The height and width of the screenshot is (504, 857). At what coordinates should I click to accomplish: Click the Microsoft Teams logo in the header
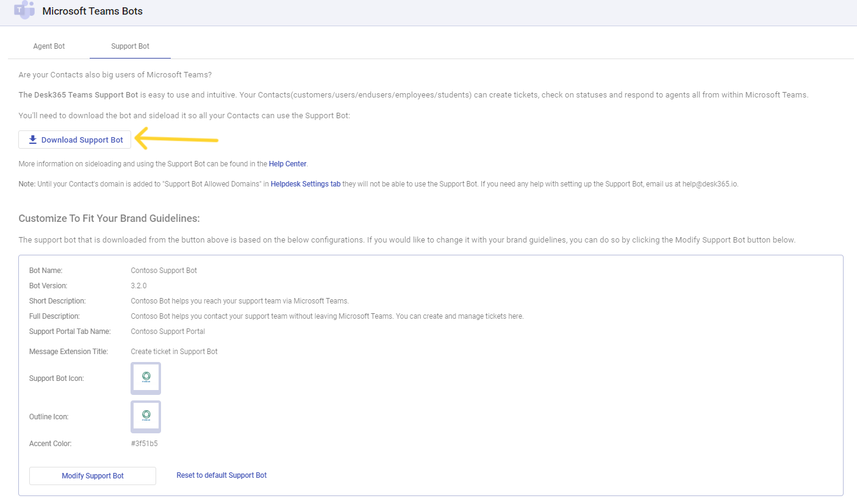[x=24, y=10]
